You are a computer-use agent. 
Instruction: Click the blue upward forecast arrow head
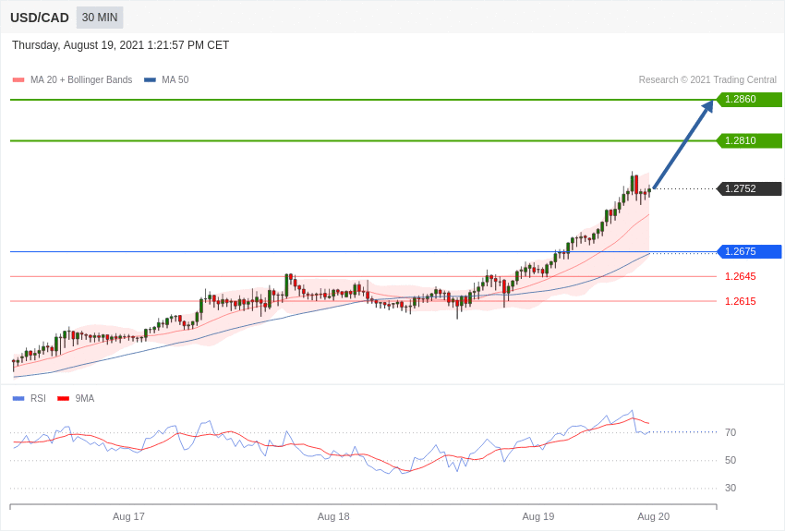click(x=707, y=106)
